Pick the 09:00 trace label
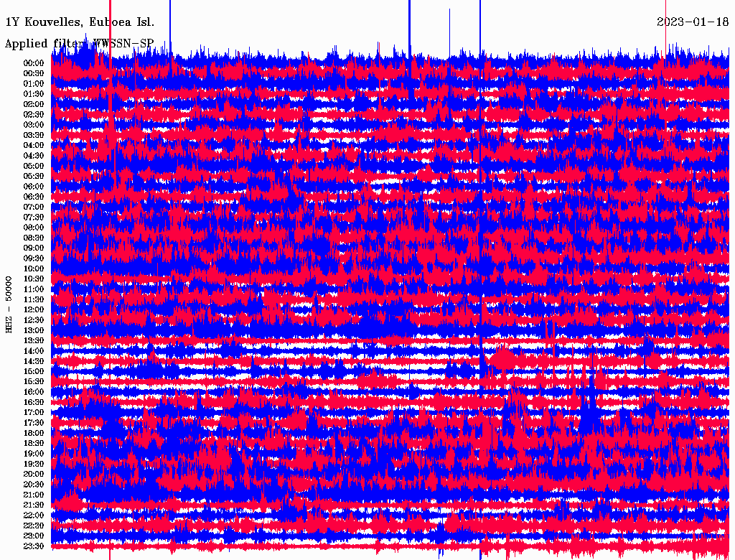Screen dimensions: 735x560 point(34,248)
